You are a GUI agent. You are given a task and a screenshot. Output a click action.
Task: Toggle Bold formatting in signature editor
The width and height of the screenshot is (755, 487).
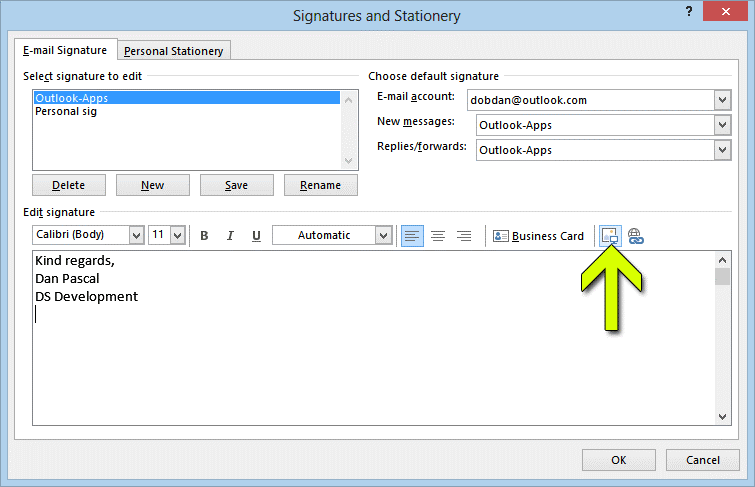(x=204, y=236)
